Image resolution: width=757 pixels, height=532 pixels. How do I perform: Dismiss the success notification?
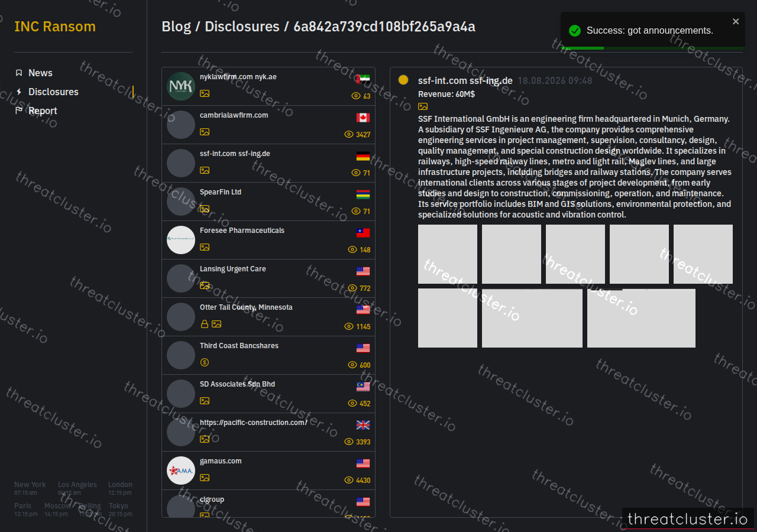(736, 21)
